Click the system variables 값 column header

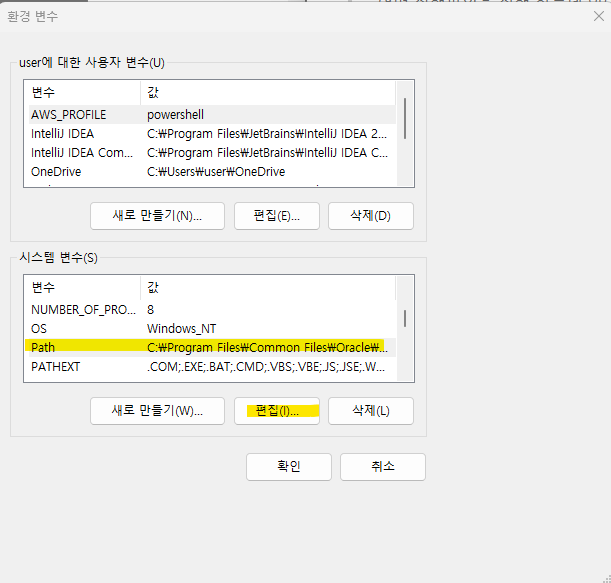pos(268,288)
